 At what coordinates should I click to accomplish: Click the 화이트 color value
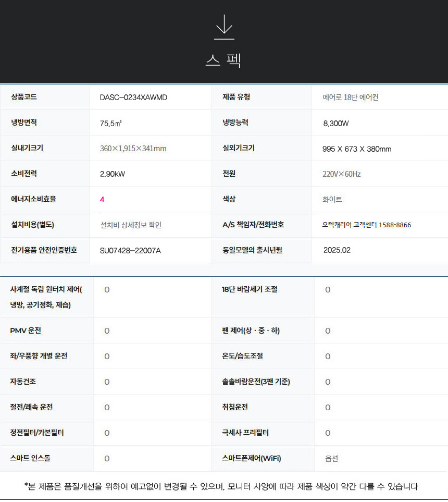332,200
